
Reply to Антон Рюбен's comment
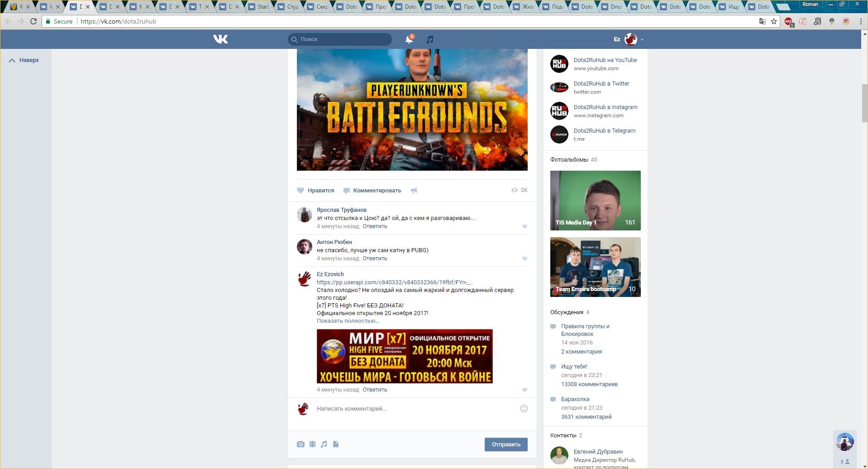point(375,258)
